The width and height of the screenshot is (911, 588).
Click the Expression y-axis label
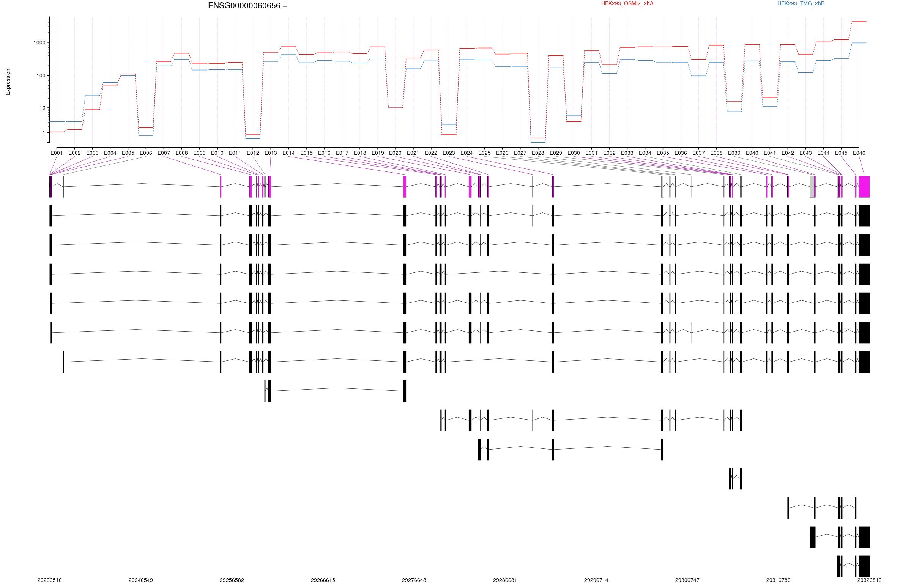point(8,82)
